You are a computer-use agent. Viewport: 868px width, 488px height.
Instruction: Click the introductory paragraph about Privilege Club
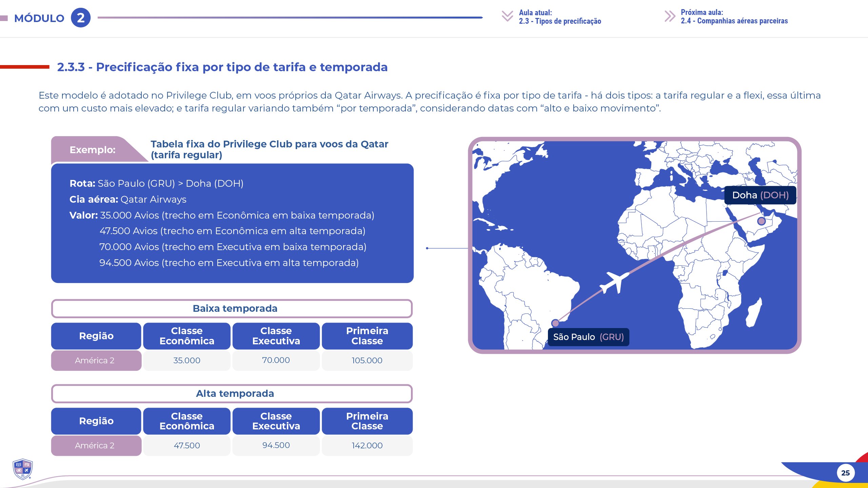(430, 102)
